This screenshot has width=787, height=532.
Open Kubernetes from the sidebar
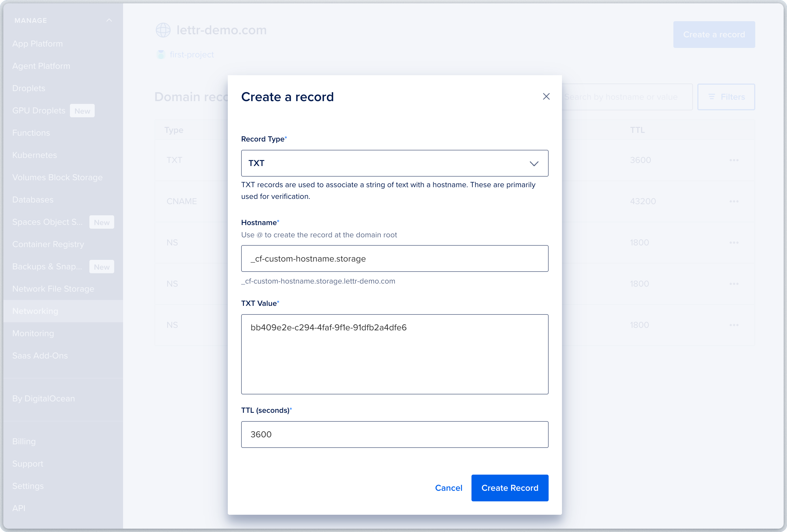click(x=34, y=155)
